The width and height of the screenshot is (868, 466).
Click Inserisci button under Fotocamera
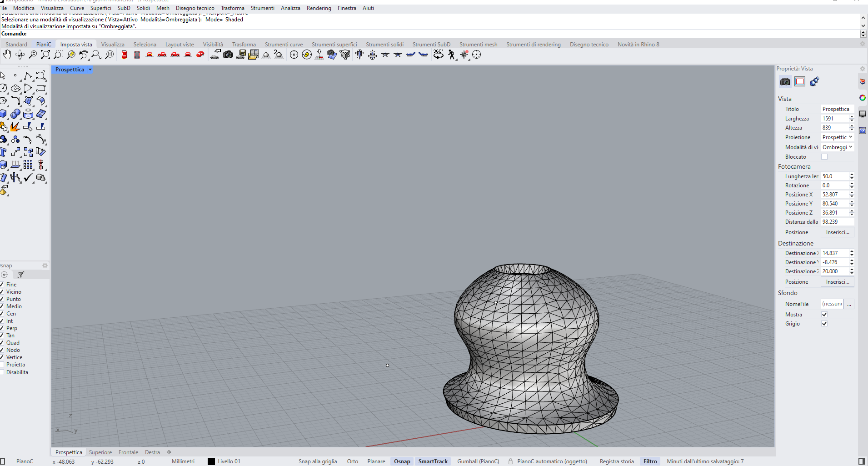pos(837,232)
